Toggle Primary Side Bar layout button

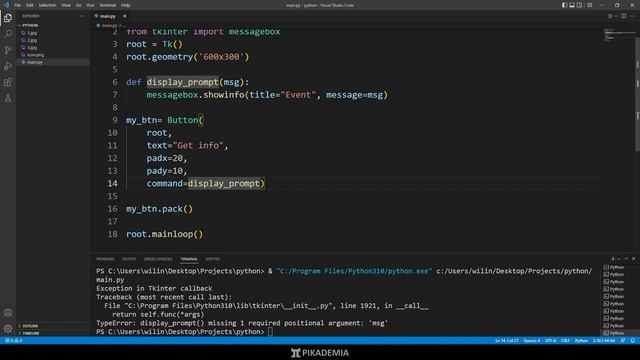[564, 5]
